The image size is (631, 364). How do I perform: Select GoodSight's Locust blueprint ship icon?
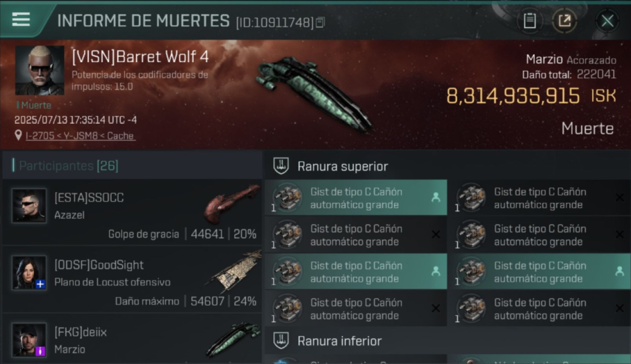(x=236, y=271)
